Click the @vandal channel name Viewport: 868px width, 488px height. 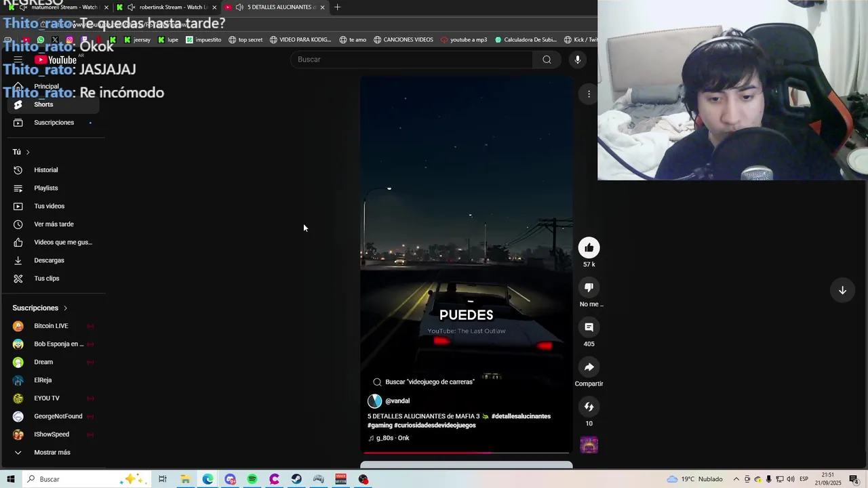(x=397, y=401)
